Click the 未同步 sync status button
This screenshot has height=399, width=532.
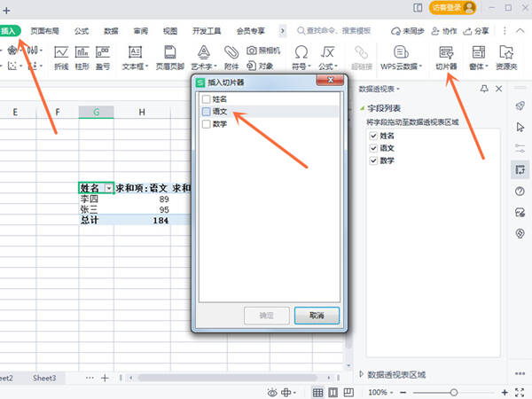pyautogui.click(x=408, y=31)
